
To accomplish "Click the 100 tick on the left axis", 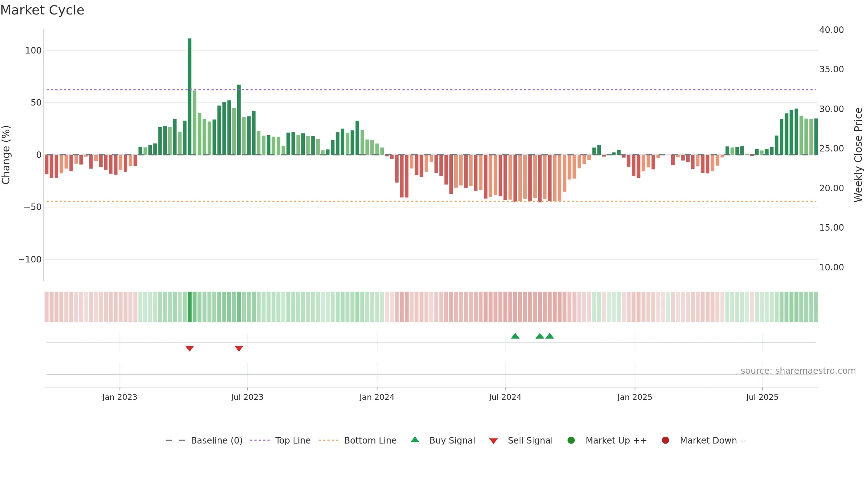I will tap(33, 51).
